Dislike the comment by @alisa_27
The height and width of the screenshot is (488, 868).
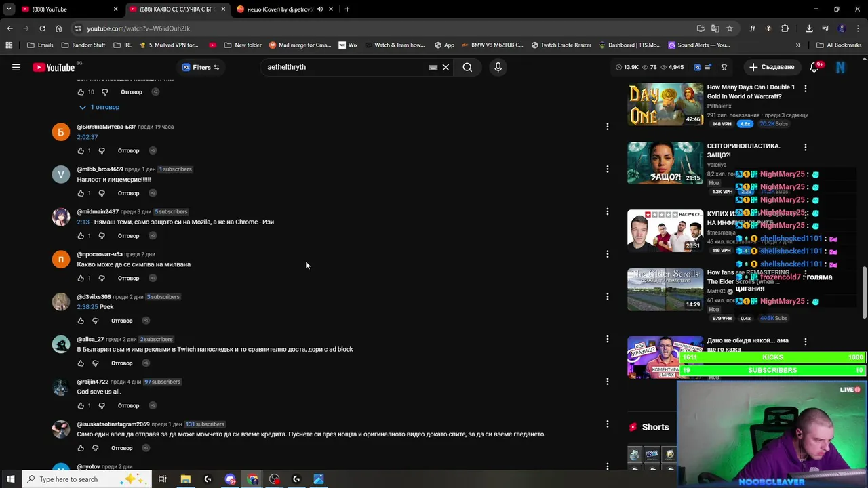95,363
